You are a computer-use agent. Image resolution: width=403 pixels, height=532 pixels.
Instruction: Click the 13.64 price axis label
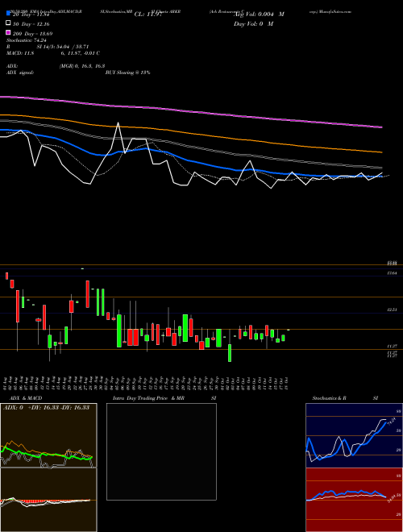click(x=393, y=272)
